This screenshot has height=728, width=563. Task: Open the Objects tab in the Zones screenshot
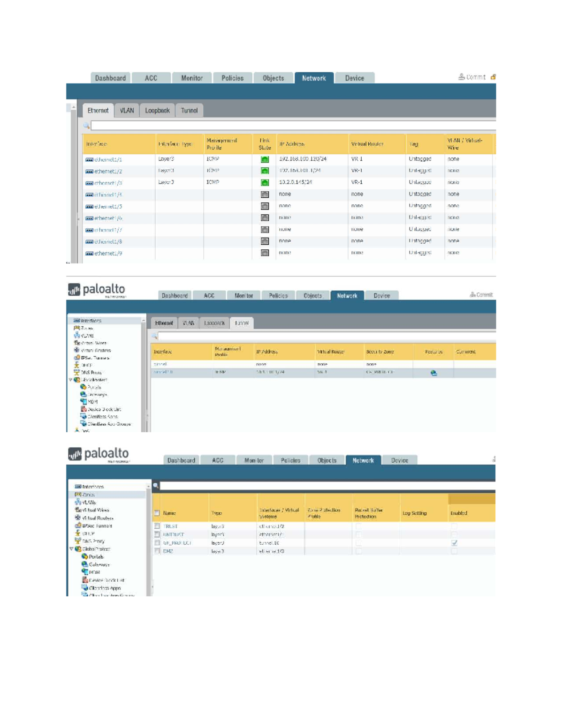click(327, 460)
